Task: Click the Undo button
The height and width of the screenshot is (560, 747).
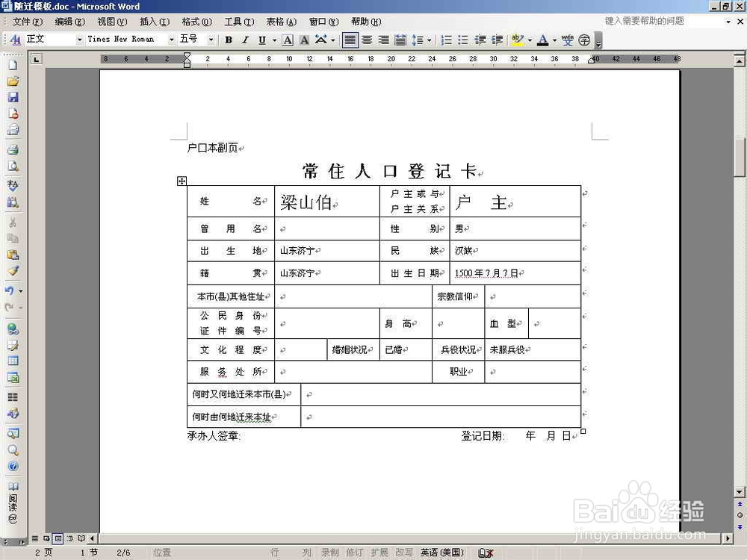Action: (10, 291)
